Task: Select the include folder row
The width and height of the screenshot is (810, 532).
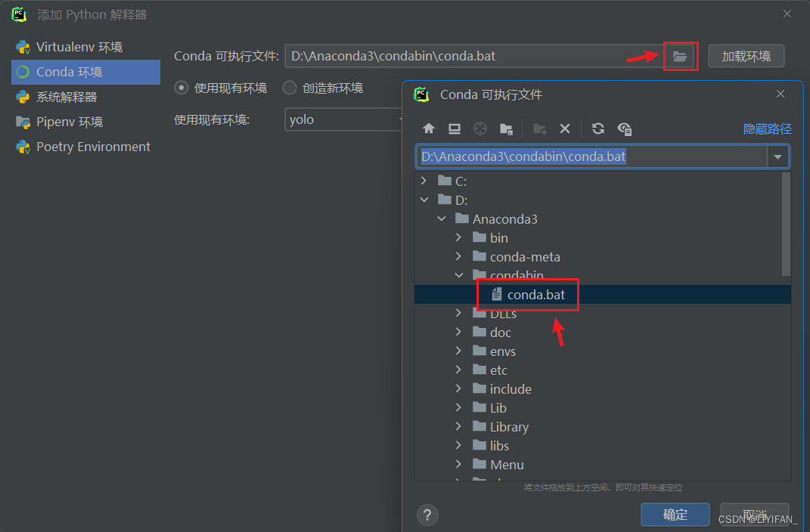Action: (x=603, y=388)
